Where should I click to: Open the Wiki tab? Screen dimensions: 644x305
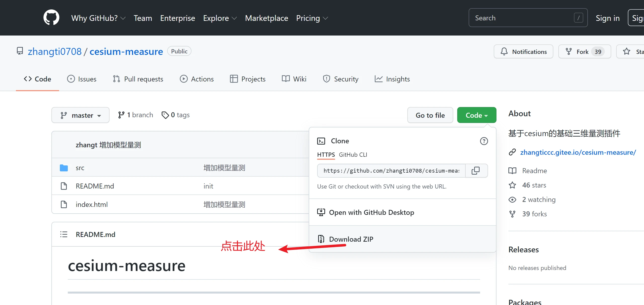(x=294, y=79)
